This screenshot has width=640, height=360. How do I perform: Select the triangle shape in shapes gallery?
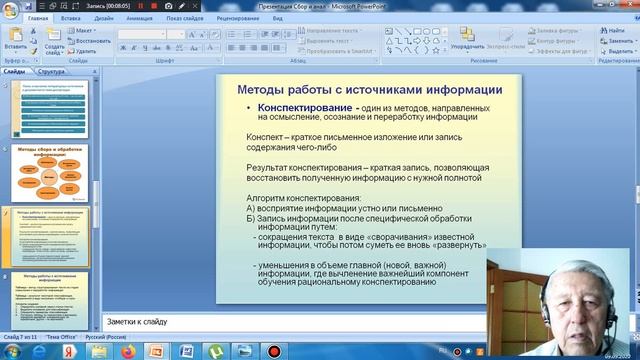pos(389,41)
